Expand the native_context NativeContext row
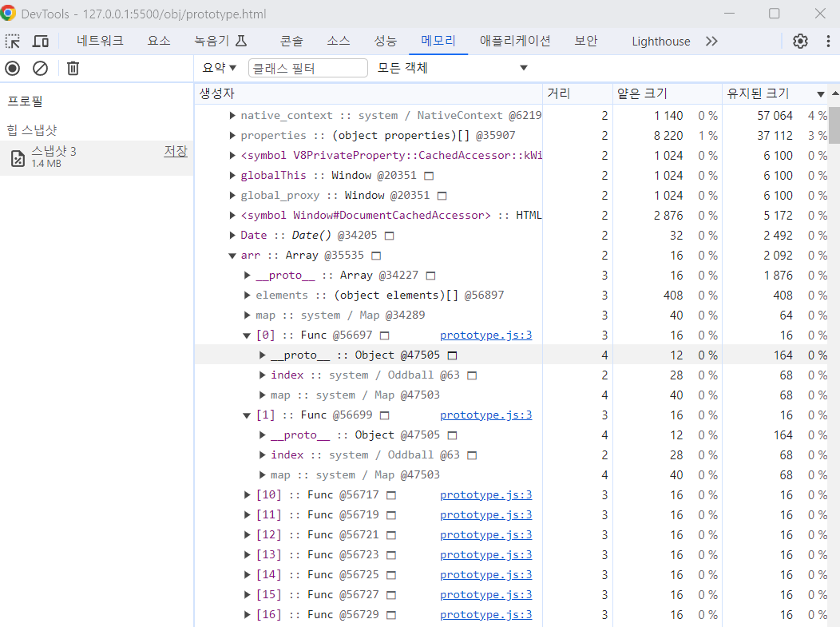840x627 pixels. pos(232,115)
